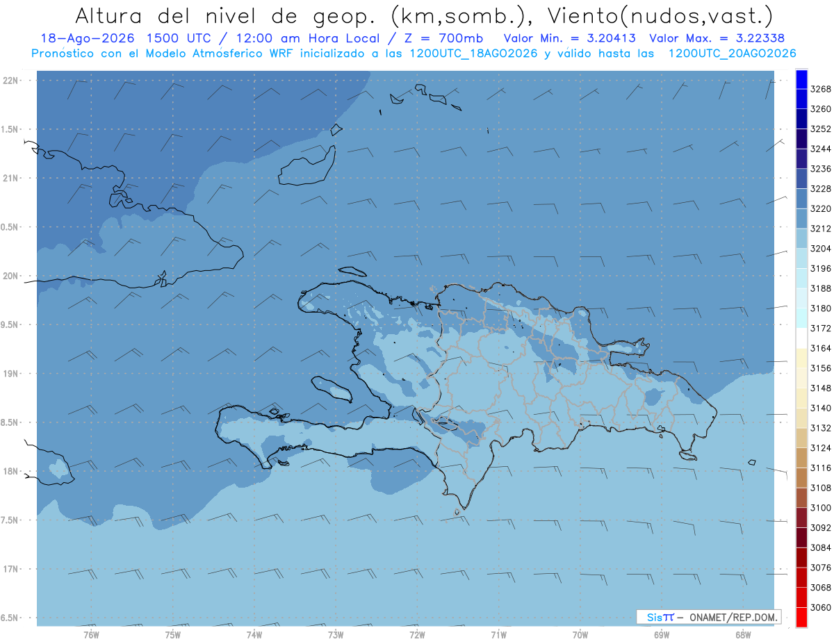Click the color bar value '3236'

pos(821,169)
